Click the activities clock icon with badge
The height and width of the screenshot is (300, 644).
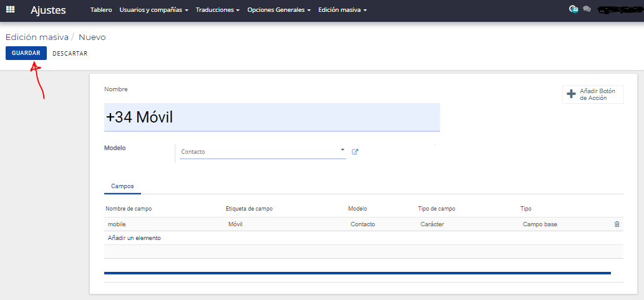tap(573, 9)
